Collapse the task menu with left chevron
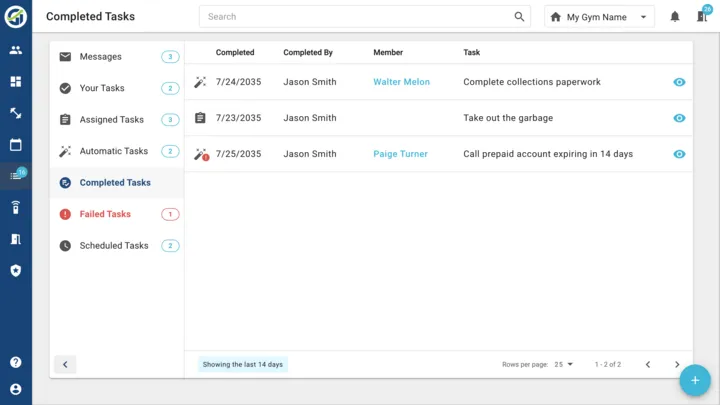Viewport: 720px width, 405px height. (x=65, y=365)
